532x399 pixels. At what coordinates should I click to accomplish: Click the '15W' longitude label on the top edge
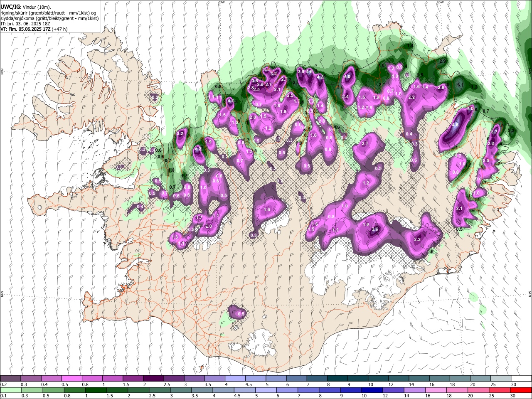[440, 2]
